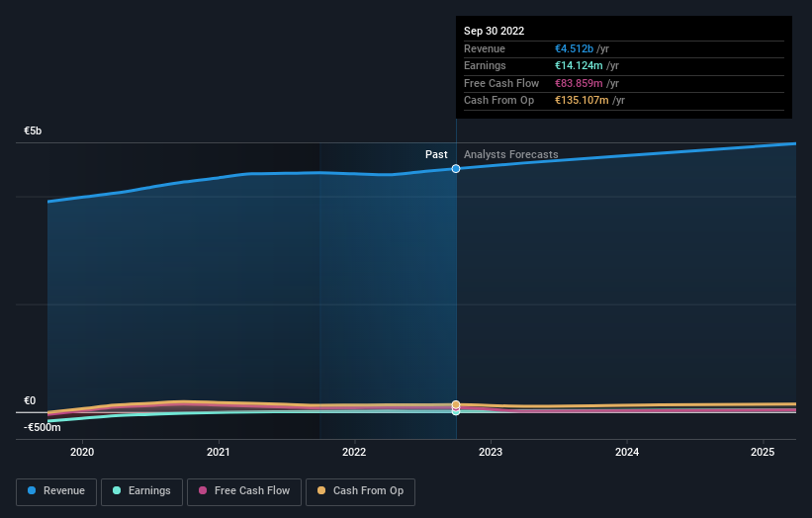Select the 2025 x-axis label
This screenshot has width=812, height=518.
pos(763,452)
